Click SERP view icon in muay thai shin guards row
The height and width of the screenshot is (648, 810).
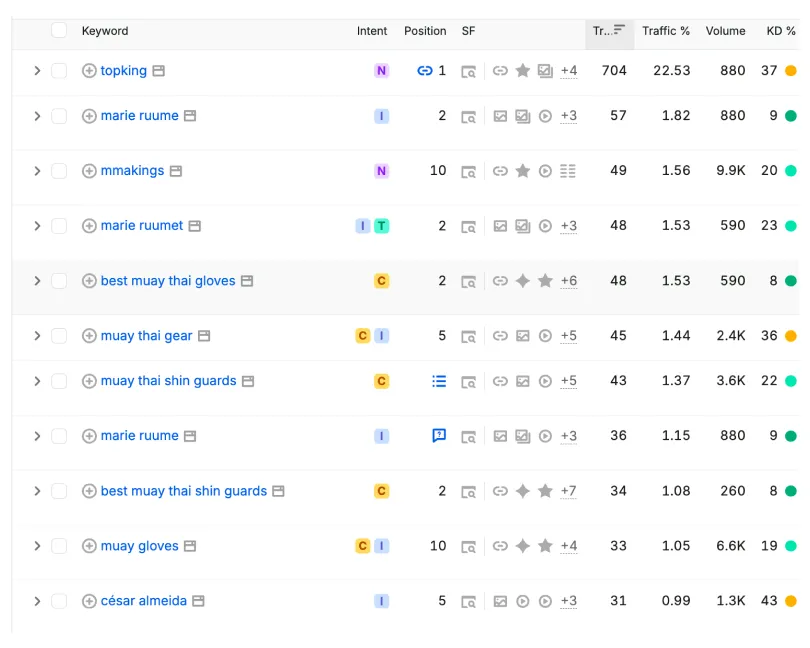click(x=469, y=382)
